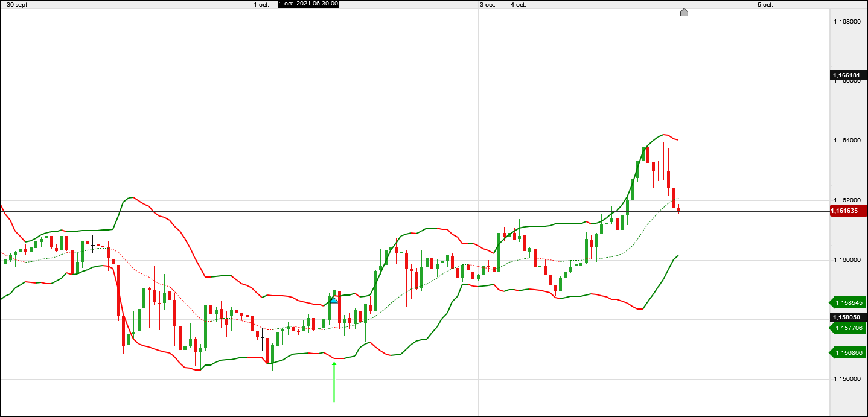Click the red current price tag 1,161635

pyautogui.click(x=849, y=211)
